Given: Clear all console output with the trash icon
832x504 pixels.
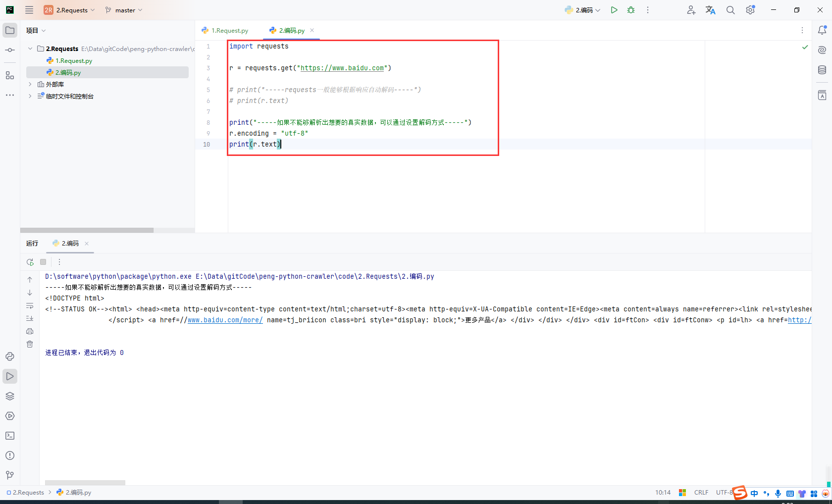Looking at the screenshot, I should coord(30,344).
